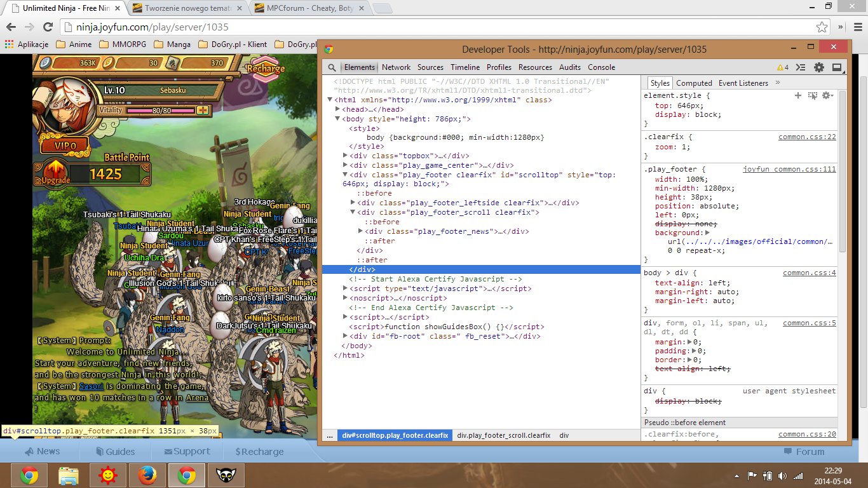868x488 pixels.
Task: Collapse the div play_footer_scroll node
Action: coord(353,213)
